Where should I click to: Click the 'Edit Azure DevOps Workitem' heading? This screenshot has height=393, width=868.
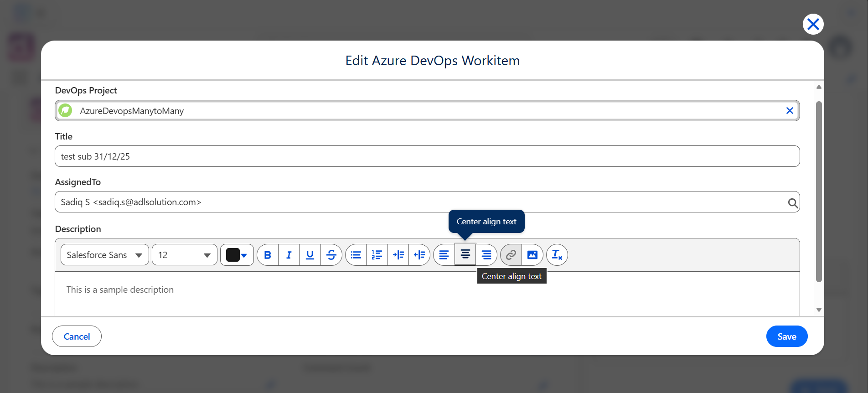[433, 61]
